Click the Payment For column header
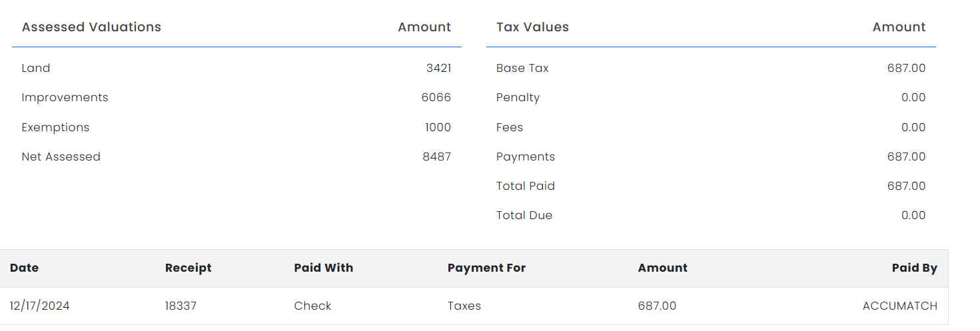Viewport: 980px width, 331px height. tap(486, 268)
